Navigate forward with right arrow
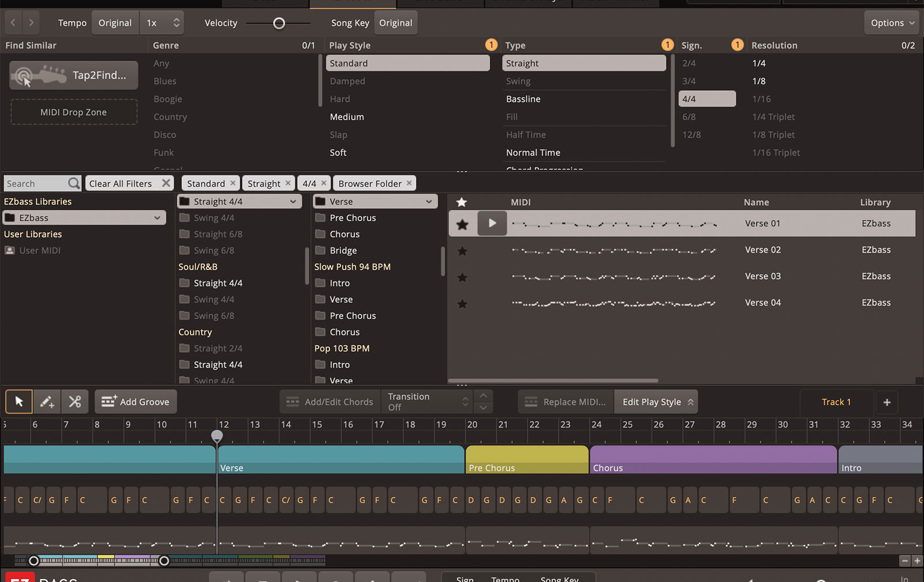The image size is (924, 582). (x=31, y=23)
